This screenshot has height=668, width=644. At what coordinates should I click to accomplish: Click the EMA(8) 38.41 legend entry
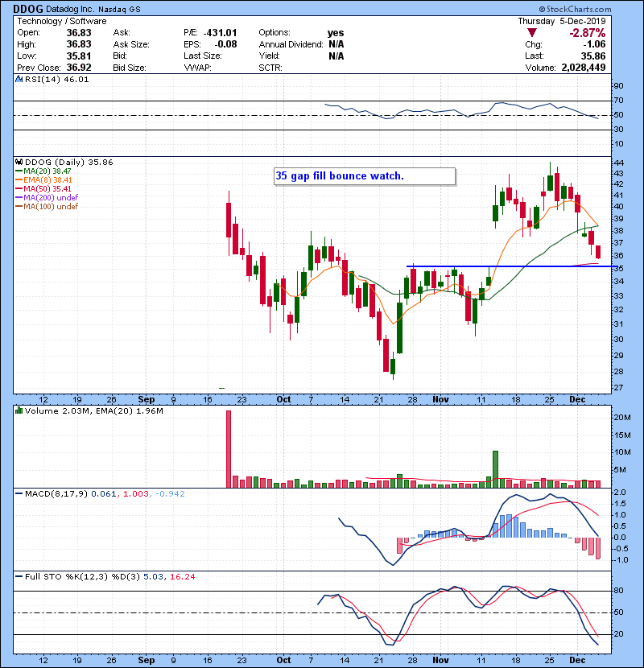click(x=44, y=179)
